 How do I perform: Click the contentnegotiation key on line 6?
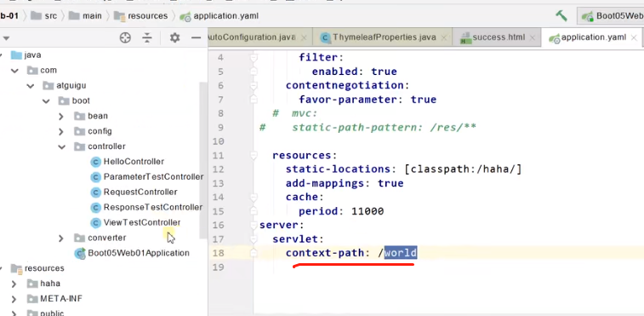pyautogui.click(x=345, y=85)
